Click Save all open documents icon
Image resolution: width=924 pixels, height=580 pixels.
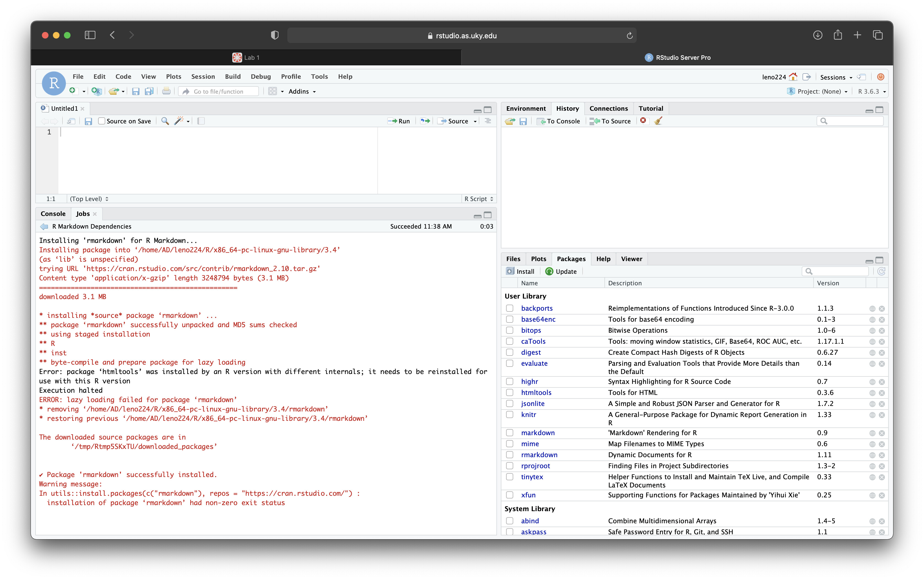coord(149,91)
